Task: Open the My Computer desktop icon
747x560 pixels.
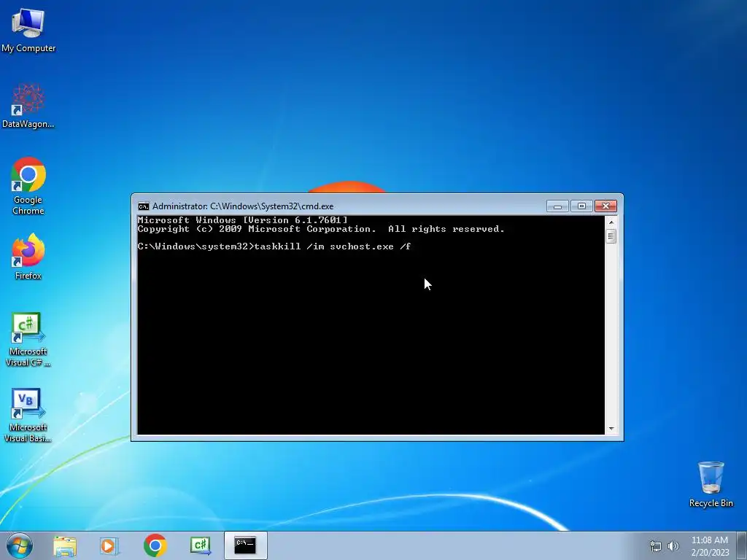Action: tap(28, 30)
